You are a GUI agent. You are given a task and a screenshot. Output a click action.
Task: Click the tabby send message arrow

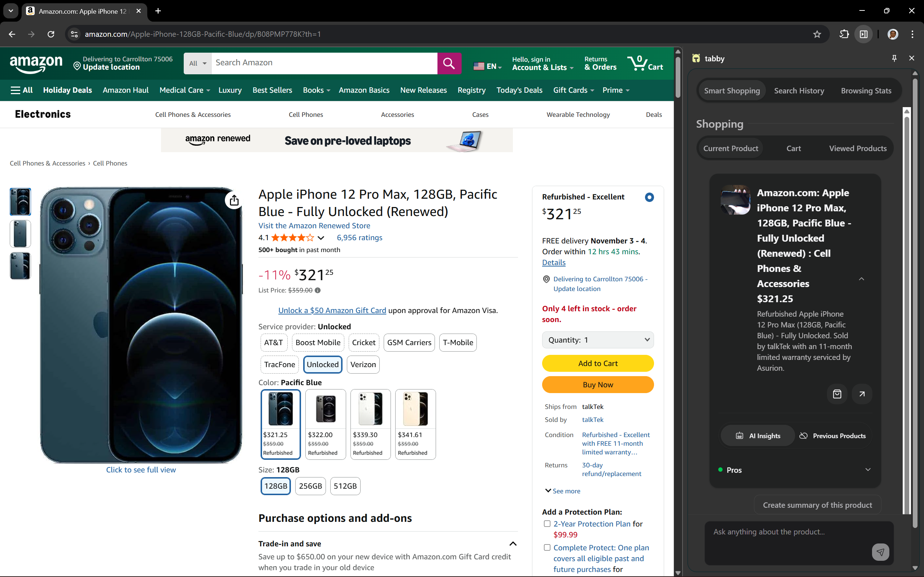pyautogui.click(x=880, y=552)
